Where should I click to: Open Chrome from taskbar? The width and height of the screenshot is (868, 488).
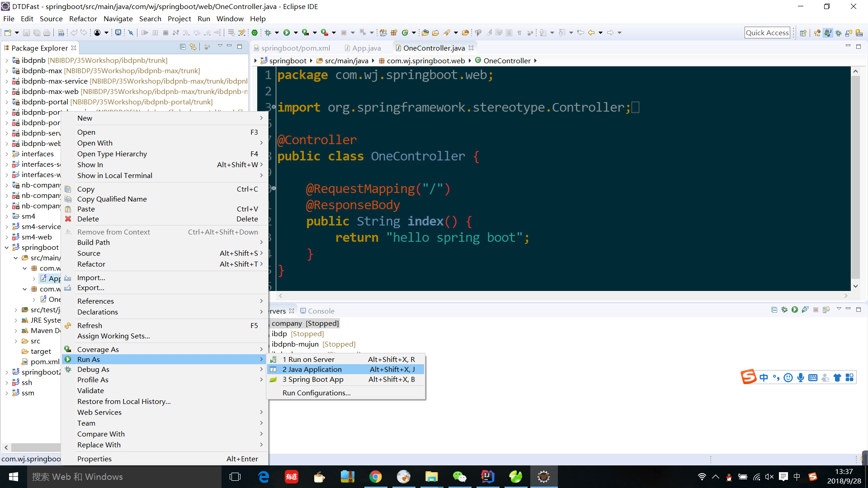point(375,477)
